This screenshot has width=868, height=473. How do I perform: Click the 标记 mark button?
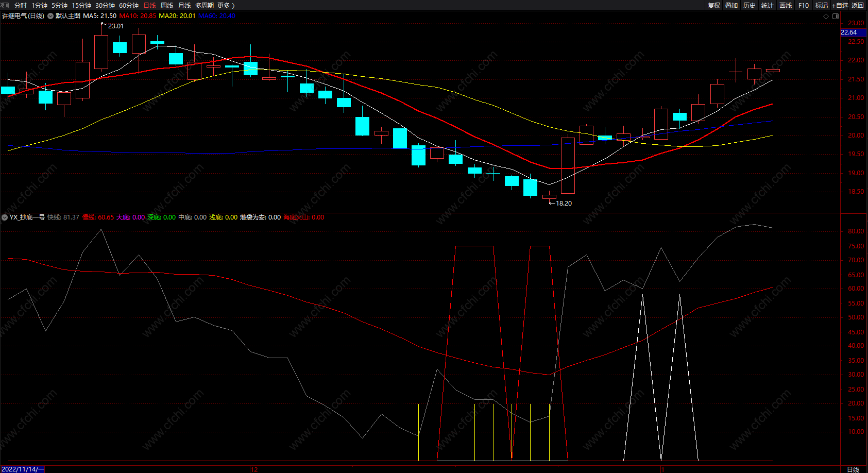[822, 5]
